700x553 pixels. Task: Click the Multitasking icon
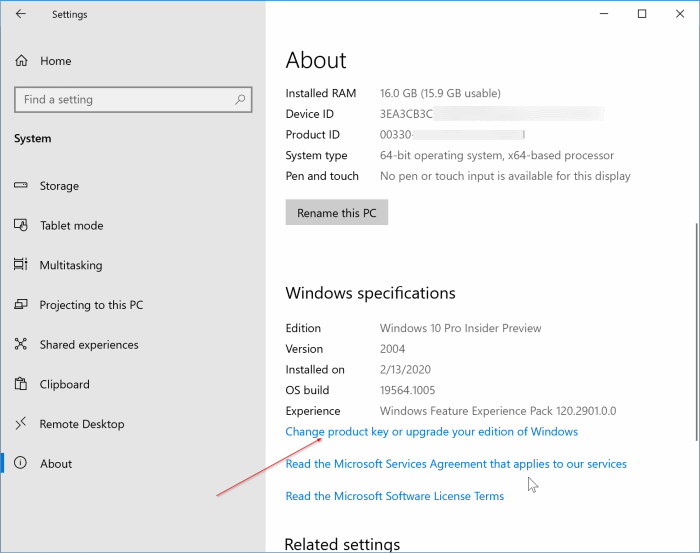click(21, 264)
